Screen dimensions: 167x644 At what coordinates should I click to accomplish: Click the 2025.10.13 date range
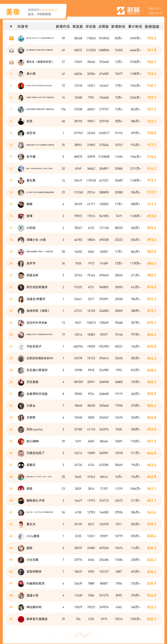[155, 9]
